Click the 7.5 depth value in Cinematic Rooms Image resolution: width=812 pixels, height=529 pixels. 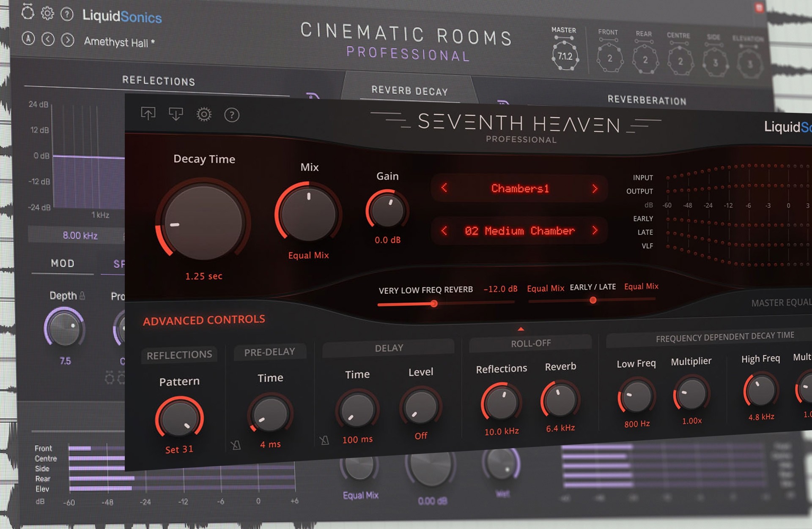click(x=65, y=361)
